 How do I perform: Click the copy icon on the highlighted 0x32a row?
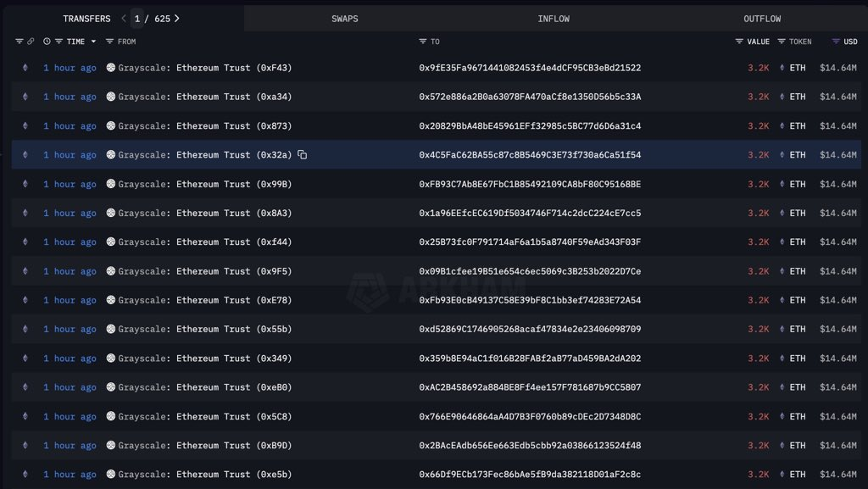(303, 155)
